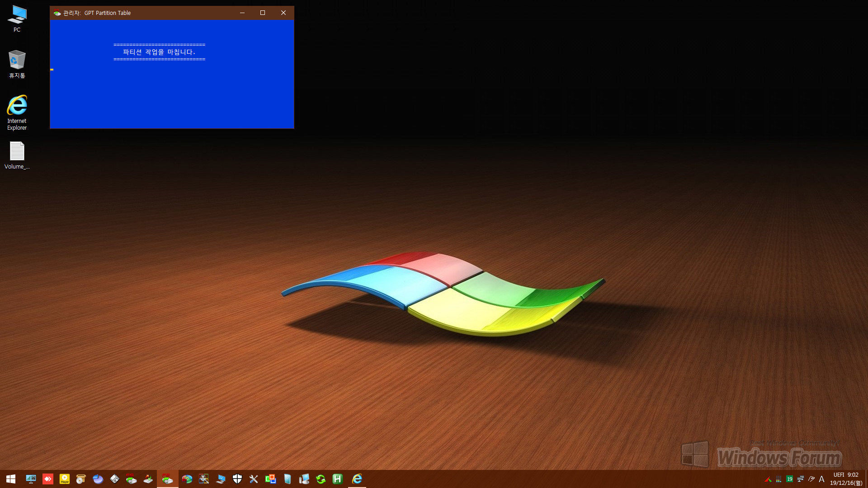Image resolution: width=868 pixels, height=488 pixels.
Task: Click Show Desktop sliver at taskbar end
Action: click(x=866, y=479)
